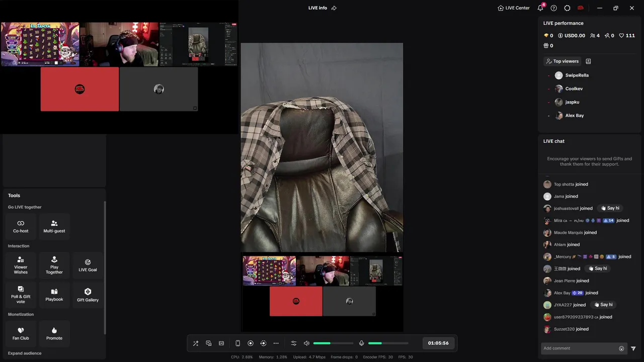Click Suzzet320 in live chat

(564, 329)
